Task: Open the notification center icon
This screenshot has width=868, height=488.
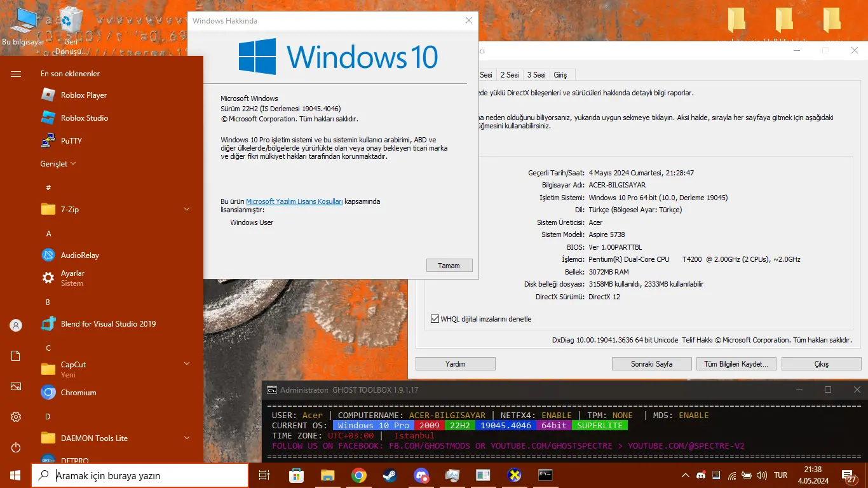Action: (x=849, y=476)
